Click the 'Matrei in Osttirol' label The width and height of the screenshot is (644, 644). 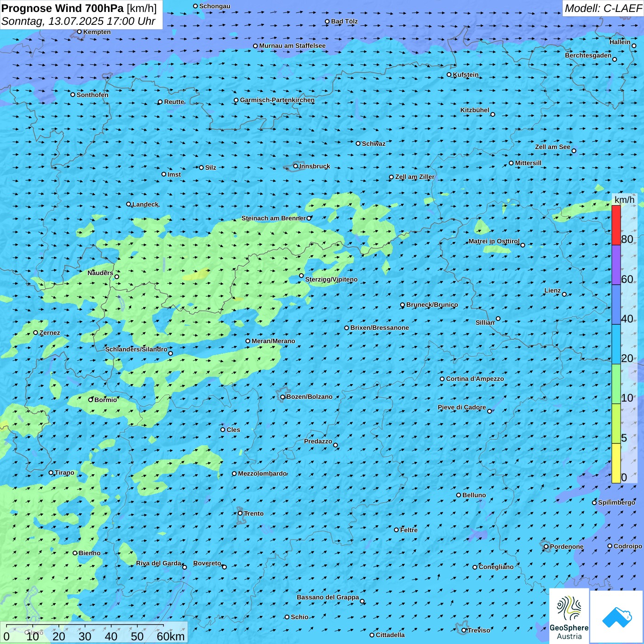point(494,241)
